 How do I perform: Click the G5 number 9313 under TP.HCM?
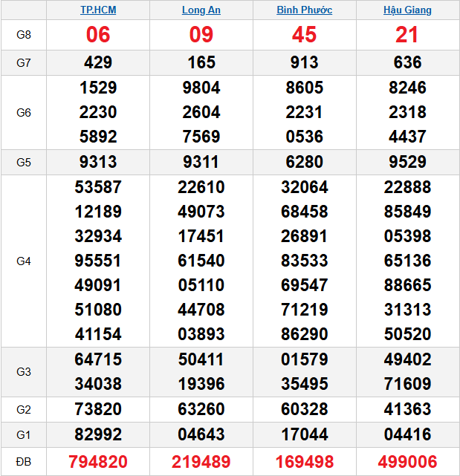pyautogui.click(x=98, y=162)
